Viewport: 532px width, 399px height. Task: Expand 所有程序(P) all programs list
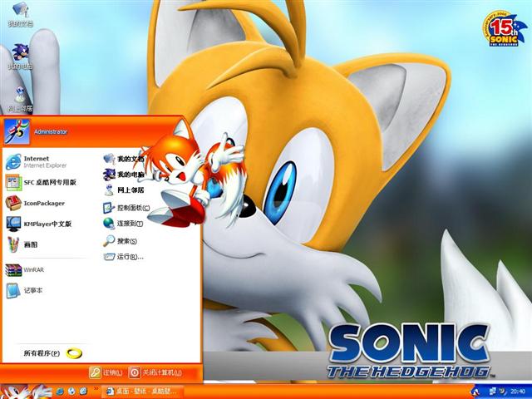click(52, 353)
